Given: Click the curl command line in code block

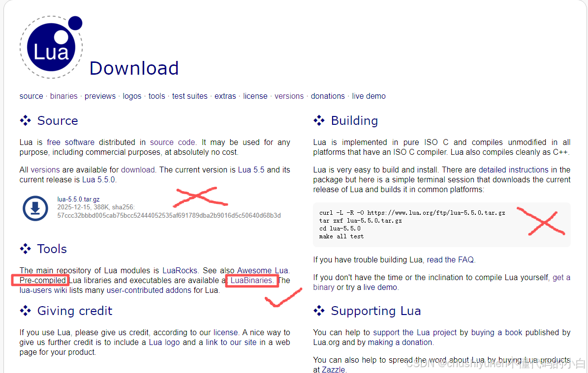Looking at the screenshot, I should (x=412, y=213).
